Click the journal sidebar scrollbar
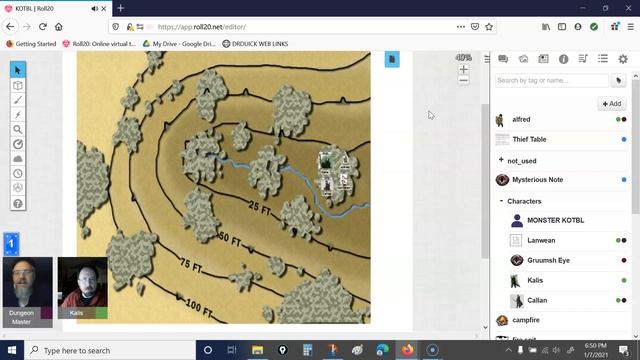Screen dimensions: 640x360 pyautogui.click(x=636, y=146)
